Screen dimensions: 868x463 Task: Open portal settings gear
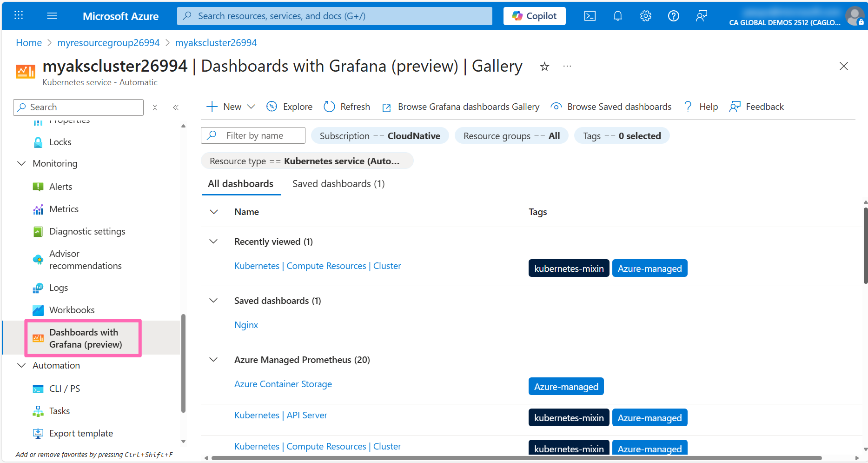(645, 15)
